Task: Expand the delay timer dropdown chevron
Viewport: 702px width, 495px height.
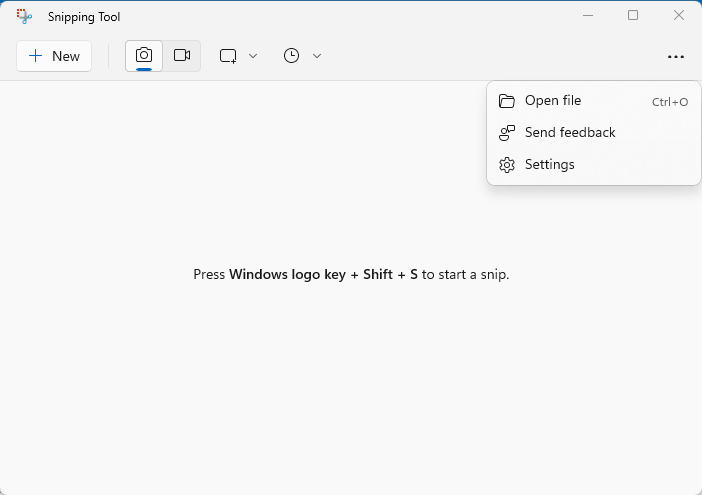Action: (x=317, y=56)
